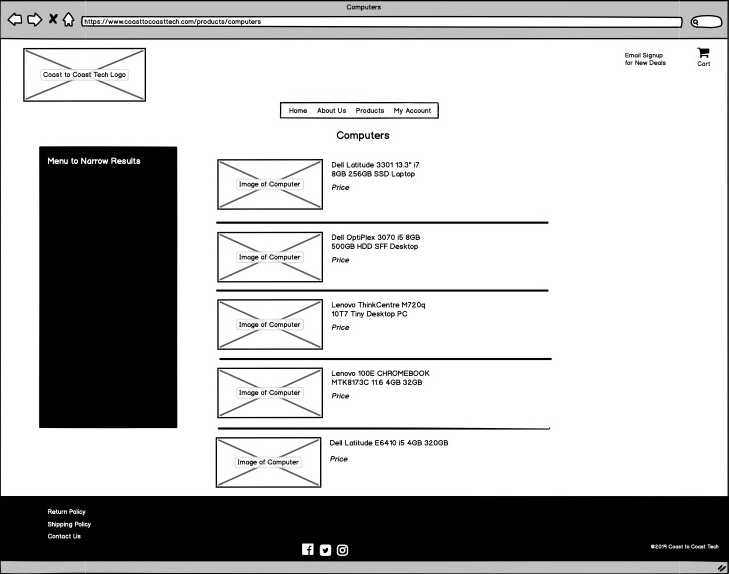729x574 pixels.
Task: Open the Products menu item
Action: coord(370,111)
